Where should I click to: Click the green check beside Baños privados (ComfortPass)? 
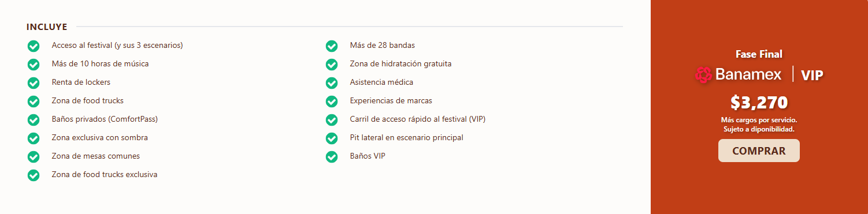[x=34, y=119]
